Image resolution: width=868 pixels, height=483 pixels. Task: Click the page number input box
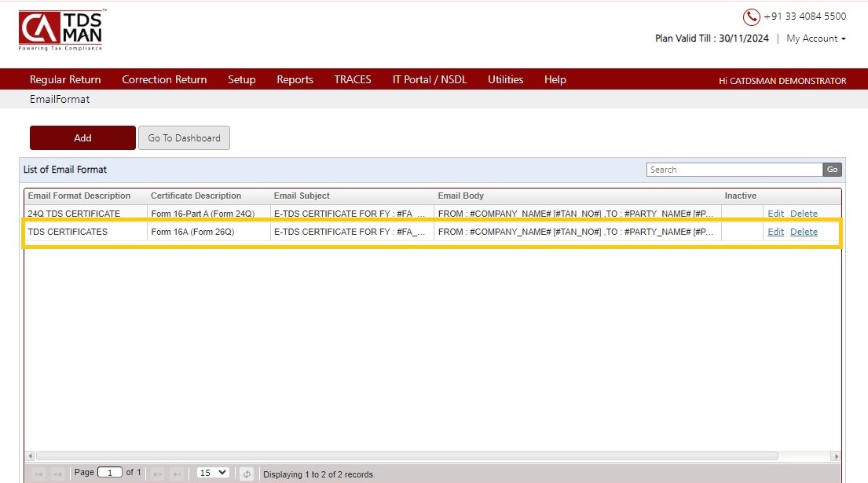110,473
